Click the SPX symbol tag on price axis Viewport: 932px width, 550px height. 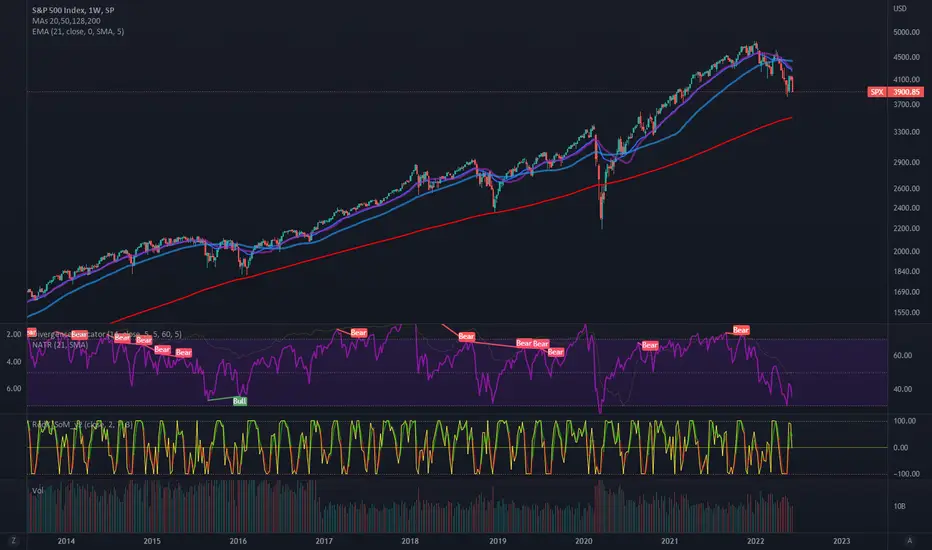(877, 92)
